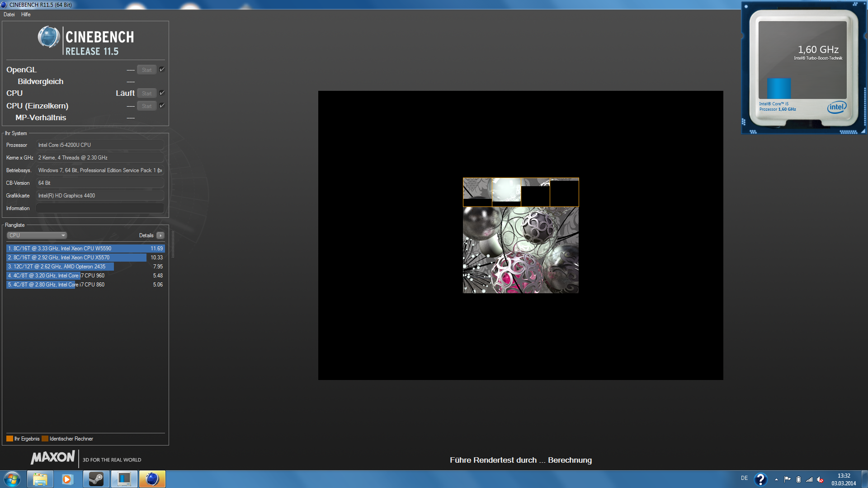Open the Windows Start orb
This screenshot has width=868, height=488.
(x=12, y=479)
